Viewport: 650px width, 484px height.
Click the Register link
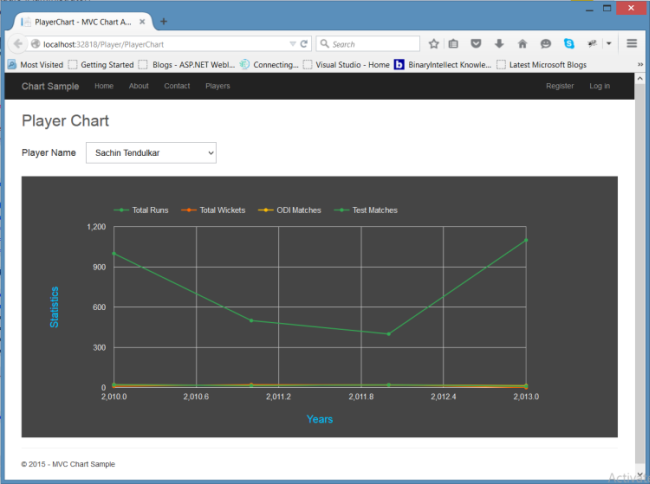click(x=560, y=86)
